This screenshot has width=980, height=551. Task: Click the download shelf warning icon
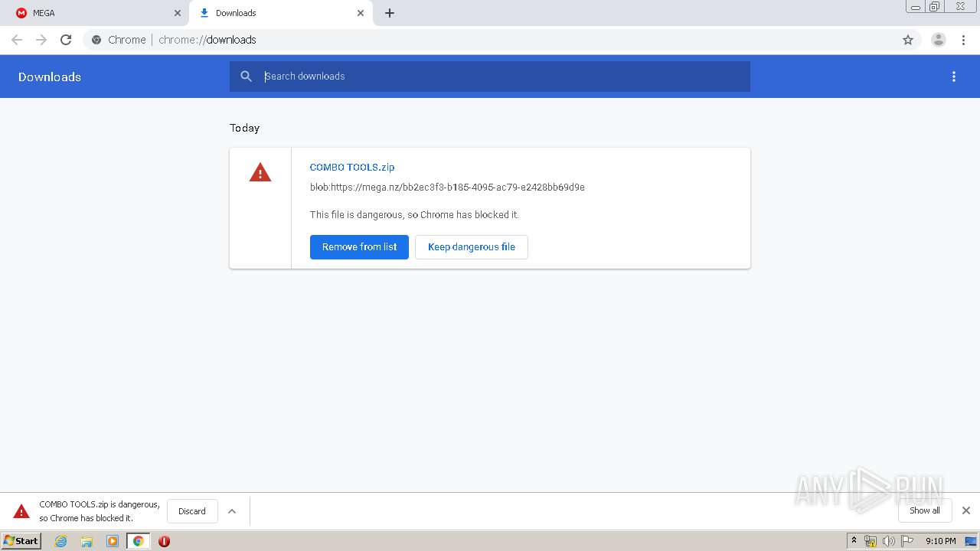pos(21,511)
